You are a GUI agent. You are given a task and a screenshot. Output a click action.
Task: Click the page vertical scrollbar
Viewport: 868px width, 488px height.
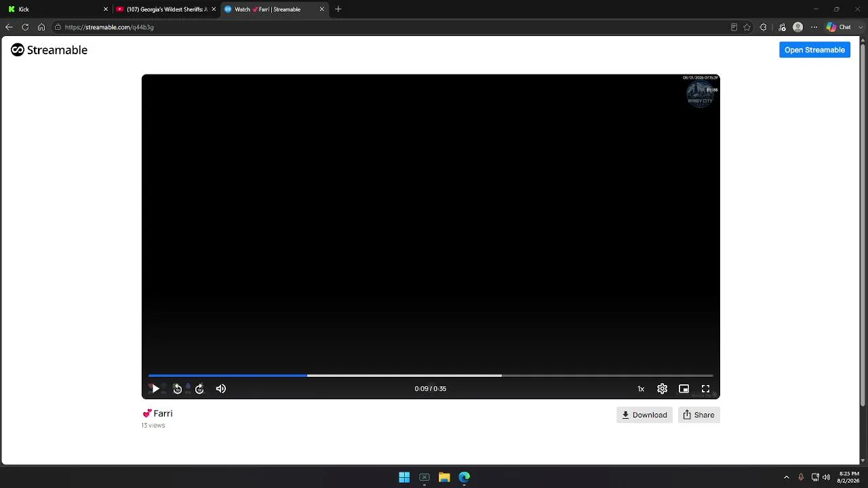point(863,224)
